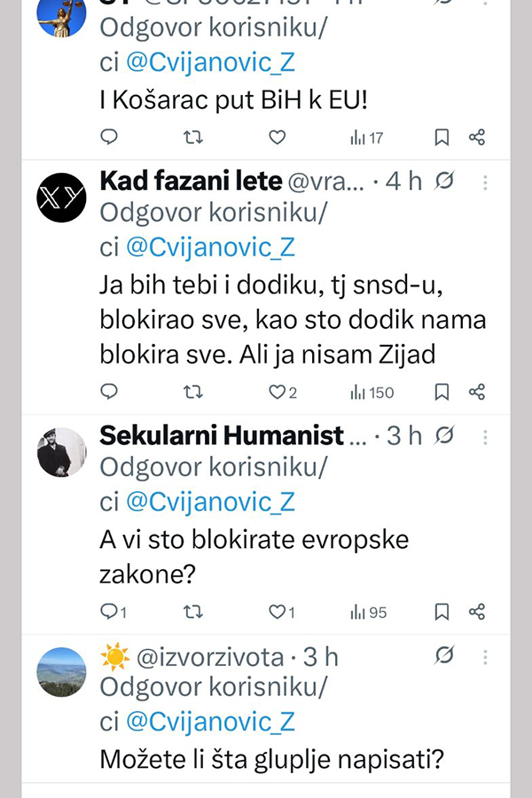Bookmark Kad fazani lete's tweet
532x798 pixels.
click(x=442, y=392)
